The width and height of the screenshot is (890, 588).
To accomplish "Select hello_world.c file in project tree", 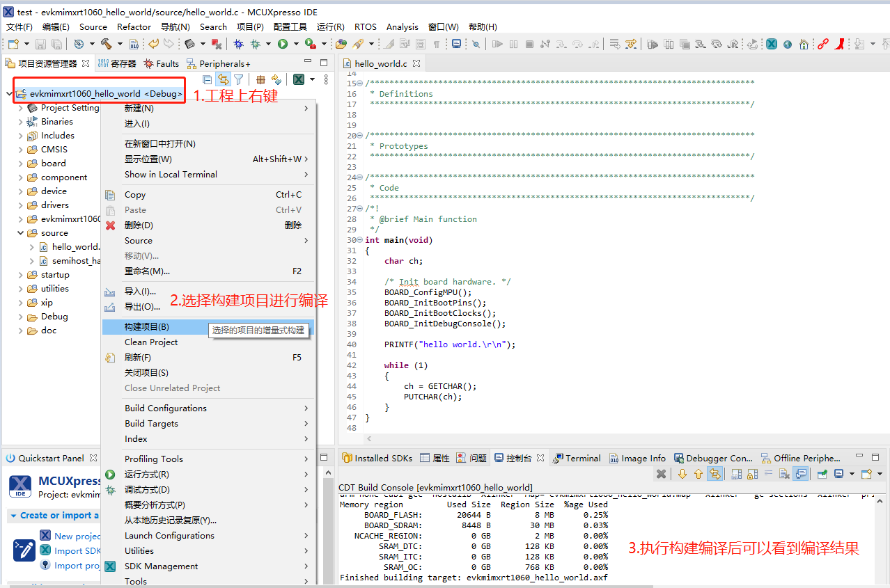I will pyautogui.click(x=75, y=247).
